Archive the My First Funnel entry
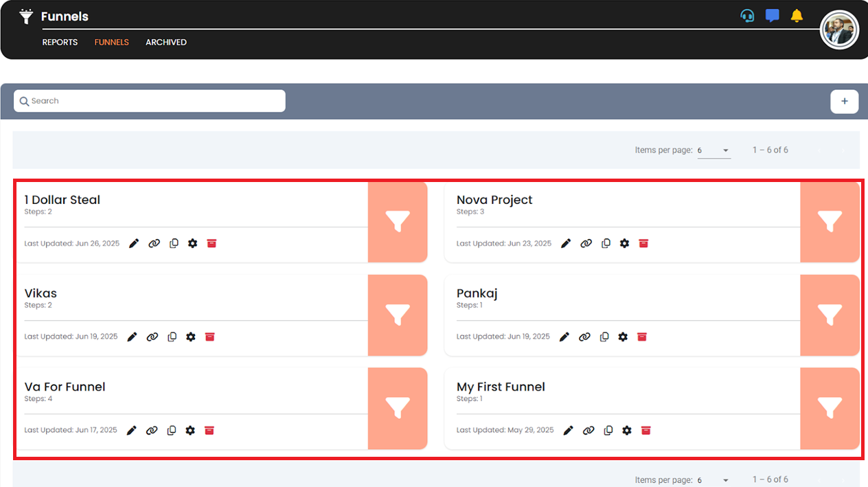This screenshot has width=868, height=487. [646, 430]
